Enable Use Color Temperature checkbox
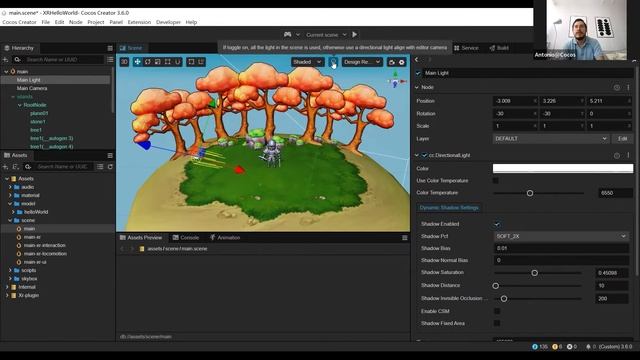This screenshot has height=360, width=640. pos(496,180)
